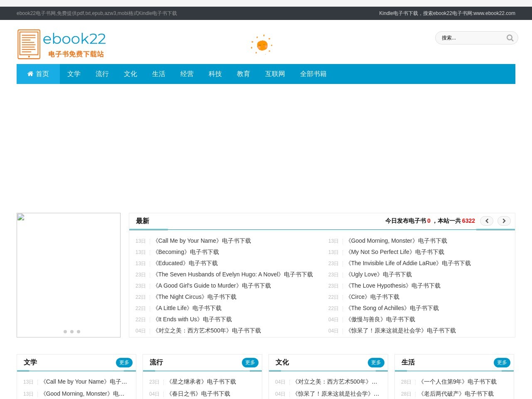Open the 教育 navigation item
This screenshot has height=399, width=532.
click(x=244, y=74)
